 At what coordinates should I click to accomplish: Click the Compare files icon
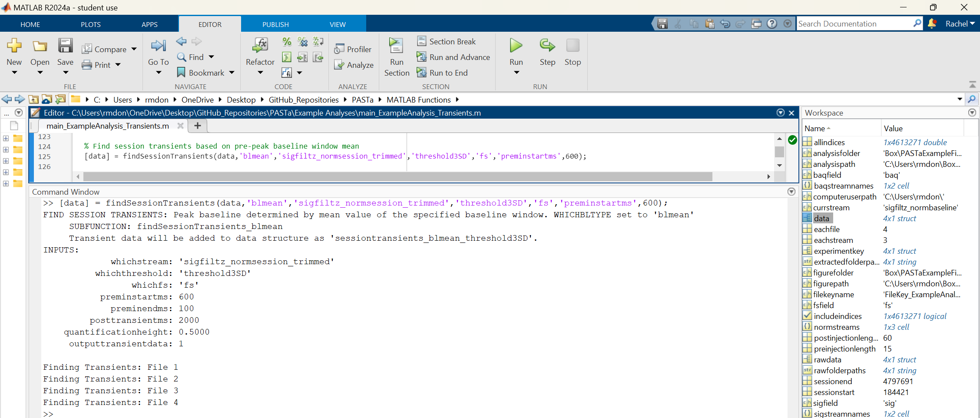[x=87, y=49]
